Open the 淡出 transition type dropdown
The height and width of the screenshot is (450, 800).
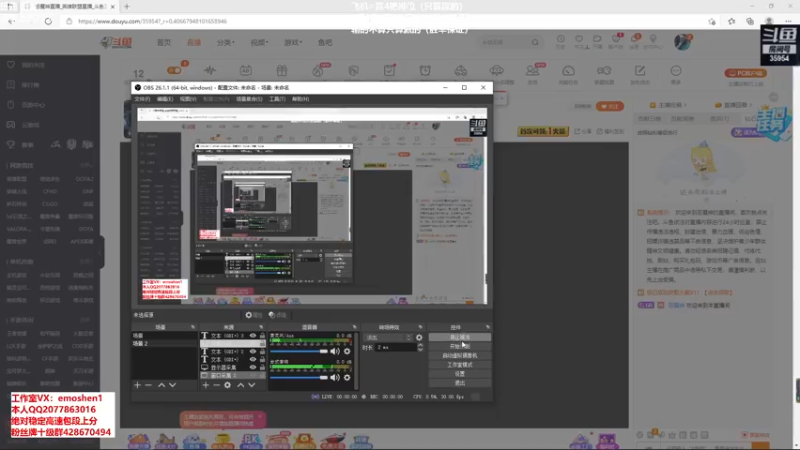(388, 337)
